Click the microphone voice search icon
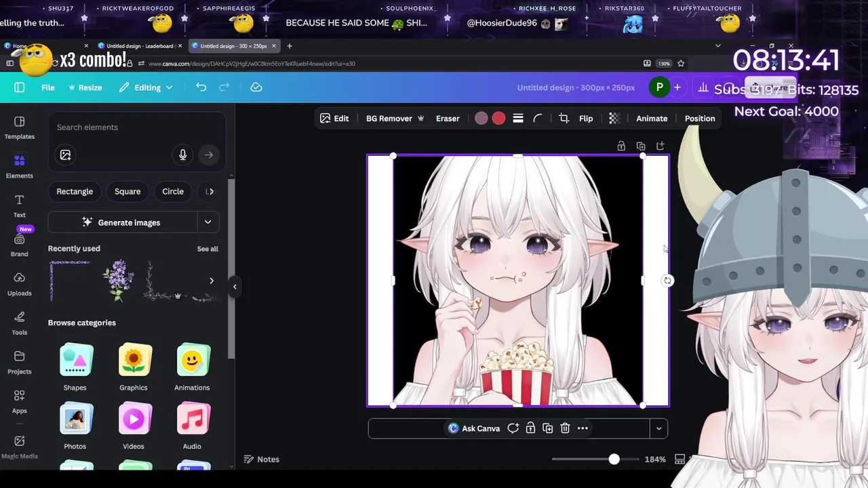This screenshot has height=488, width=868. pos(182,155)
